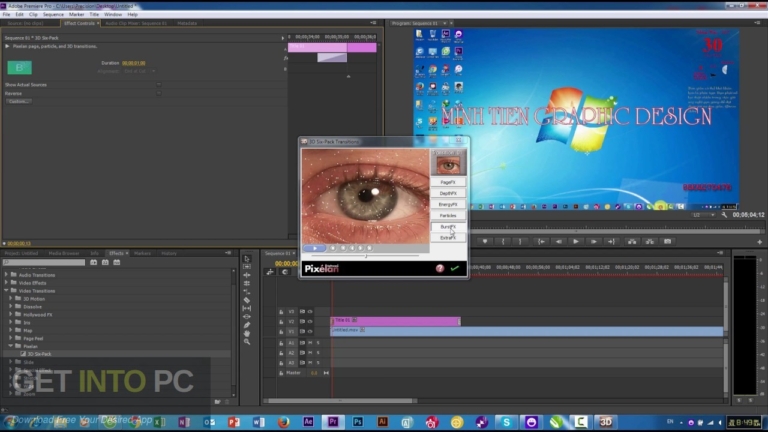Collapse the Pixelan folder
The image size is (768, 432).
click(x=11, y=346)
